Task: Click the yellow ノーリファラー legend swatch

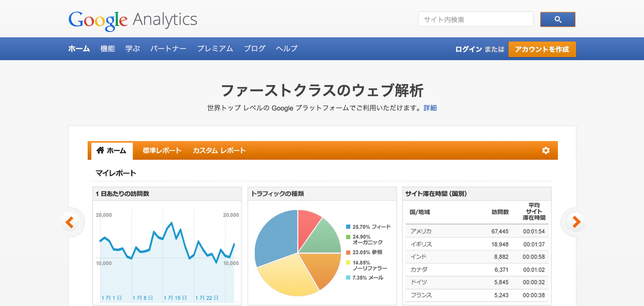Action: (x=348, y=263)
